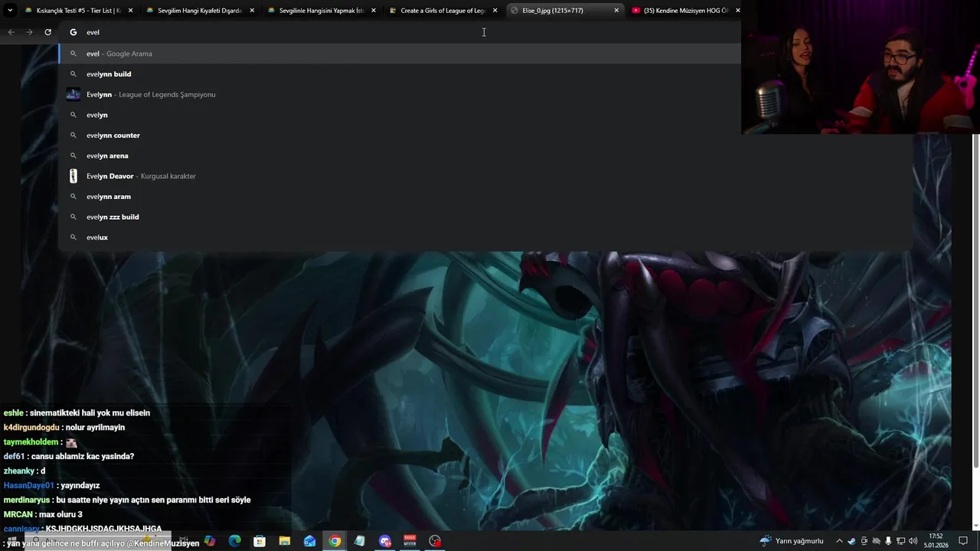Image resolution: width=980 pixels, height=551 pixels.
Task: Go forward to the next page
Action: pyautogui.click(x=29, y=32)
